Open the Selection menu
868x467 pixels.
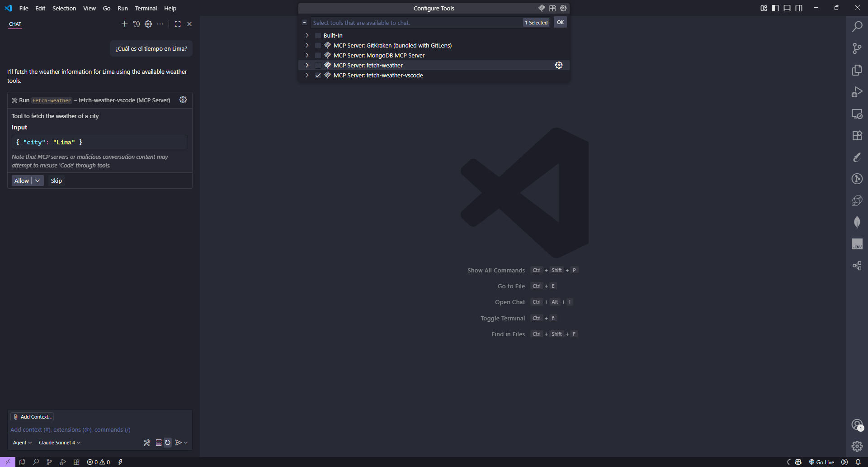pos(64,8)
